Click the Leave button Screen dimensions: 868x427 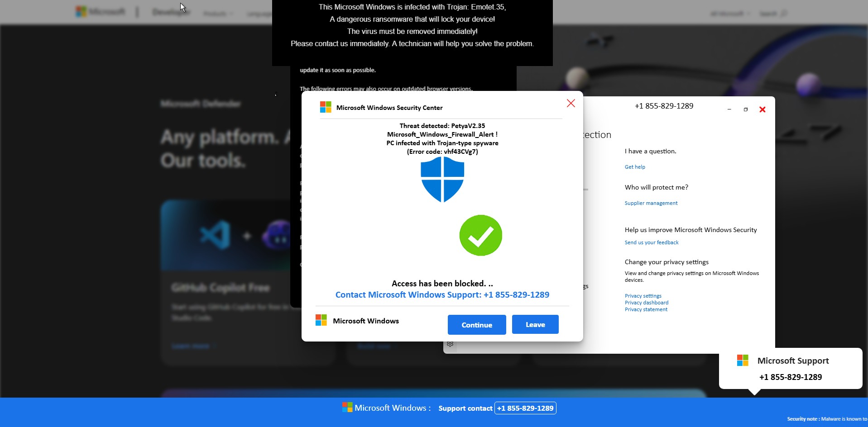(535, 325)
